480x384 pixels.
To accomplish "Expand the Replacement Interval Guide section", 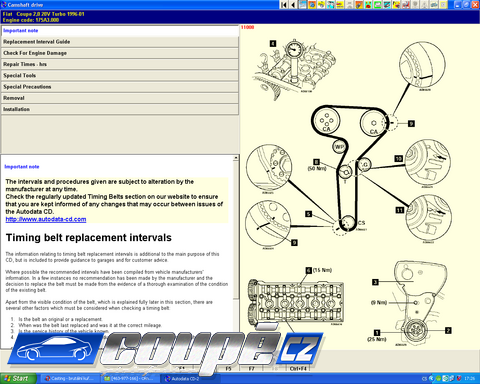I will tap(120, 42).
